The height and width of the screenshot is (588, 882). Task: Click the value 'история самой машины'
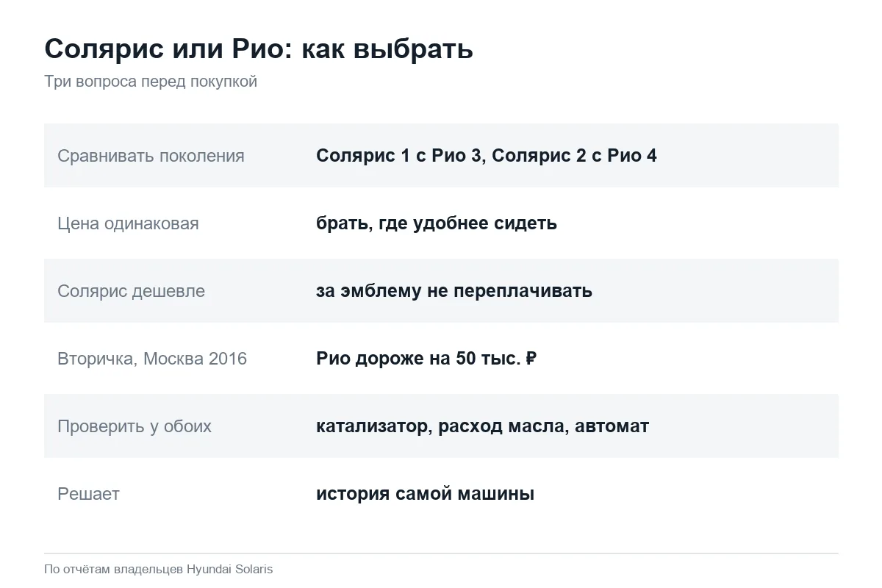pos(425,494)
